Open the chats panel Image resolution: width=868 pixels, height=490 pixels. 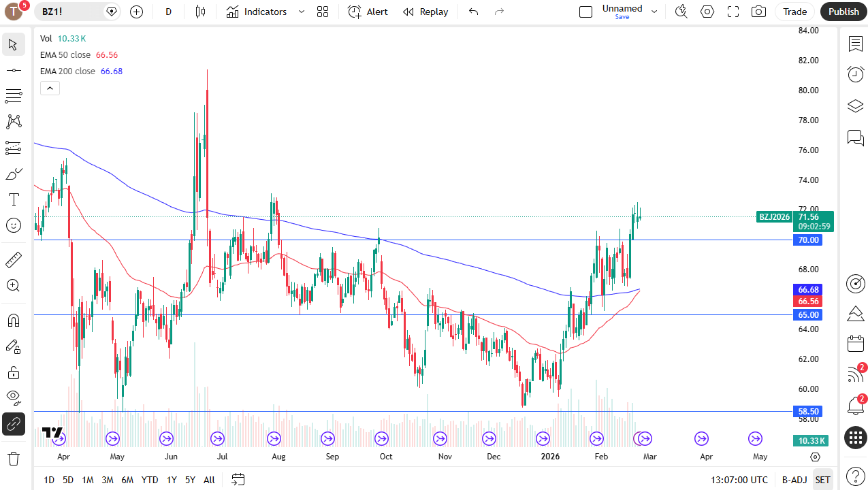[x=855, y=138]
